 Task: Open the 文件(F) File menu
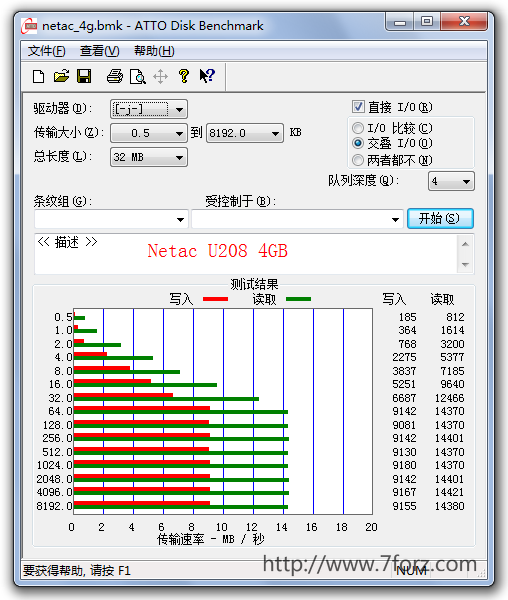tap(47, 51)
